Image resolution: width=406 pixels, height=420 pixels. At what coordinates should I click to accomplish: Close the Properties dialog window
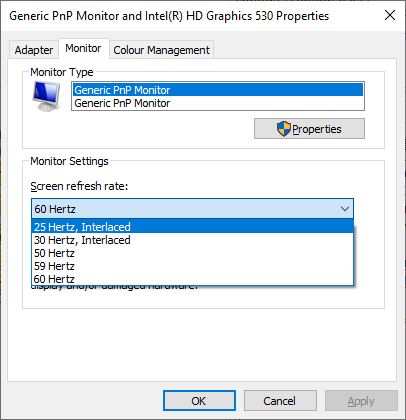click(x=390, y=15)
